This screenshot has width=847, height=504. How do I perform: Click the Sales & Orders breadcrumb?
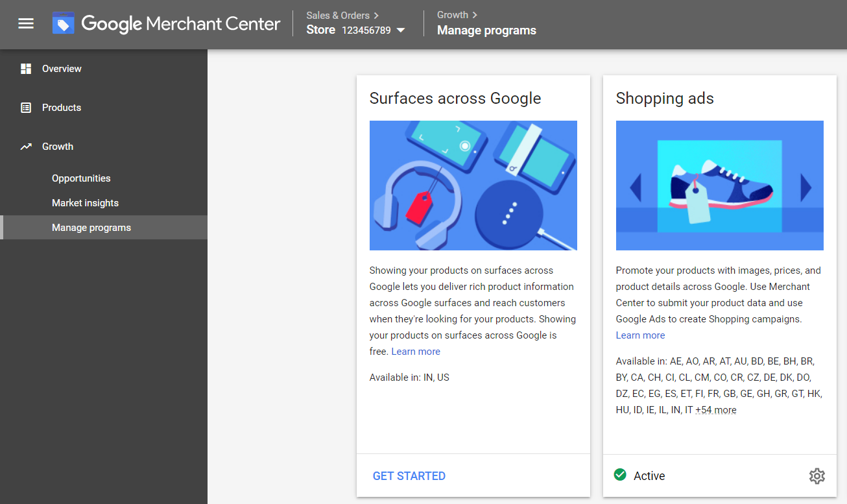click(342, 15)
